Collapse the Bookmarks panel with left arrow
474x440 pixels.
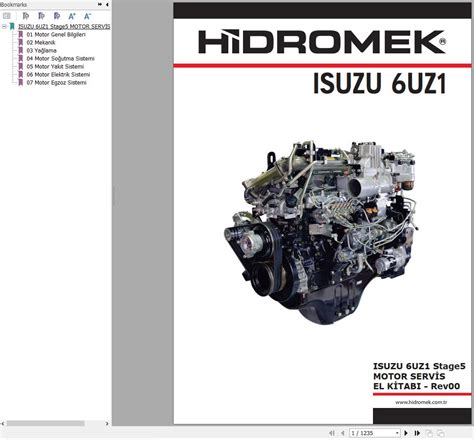coord(107,4)
